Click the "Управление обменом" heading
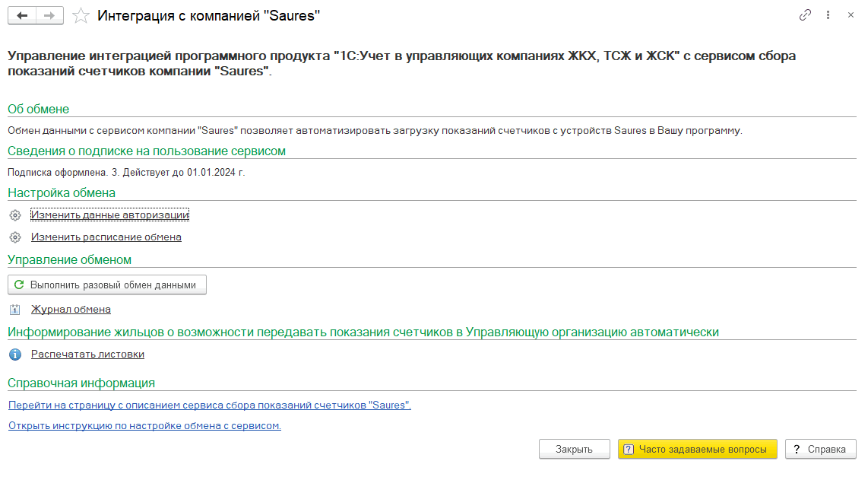This screenshot has height=477, width=868. coord(69,260)
